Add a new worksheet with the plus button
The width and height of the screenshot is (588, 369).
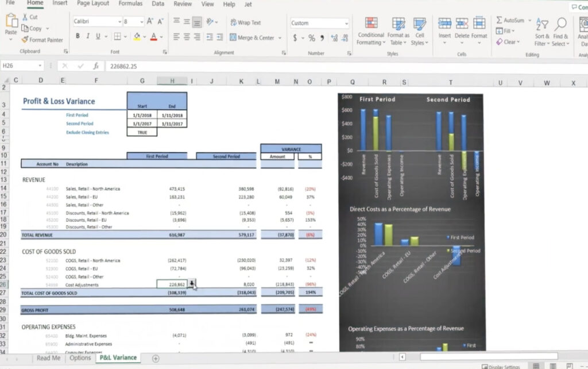[155, 358]
